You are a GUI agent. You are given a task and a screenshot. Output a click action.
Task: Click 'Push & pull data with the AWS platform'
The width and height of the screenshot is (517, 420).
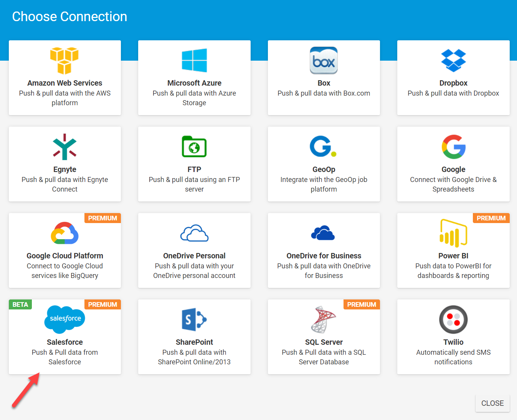tap(64, 98)
